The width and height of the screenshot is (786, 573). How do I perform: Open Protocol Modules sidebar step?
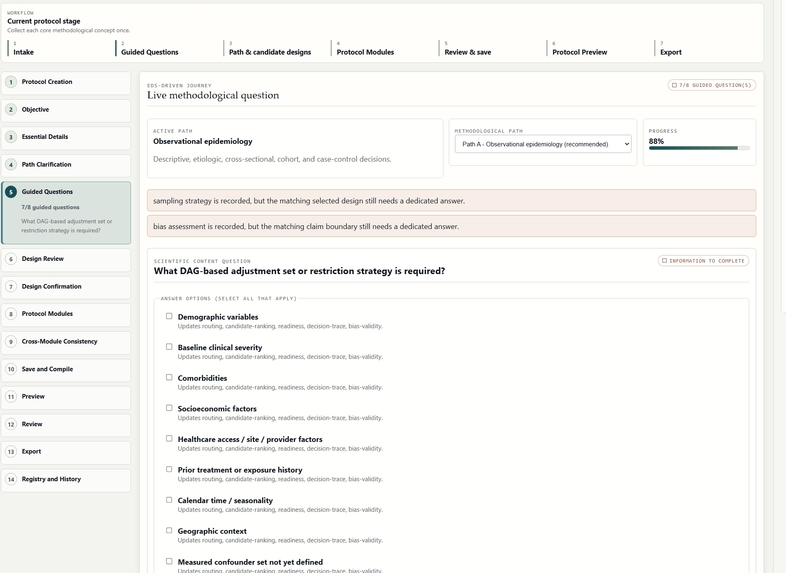coord(66,314)
